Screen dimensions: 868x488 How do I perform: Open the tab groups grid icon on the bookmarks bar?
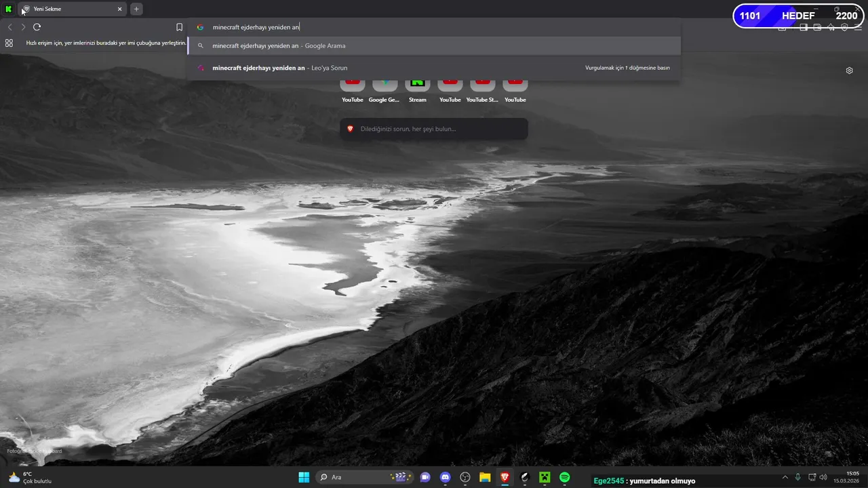tap(9, 43)
